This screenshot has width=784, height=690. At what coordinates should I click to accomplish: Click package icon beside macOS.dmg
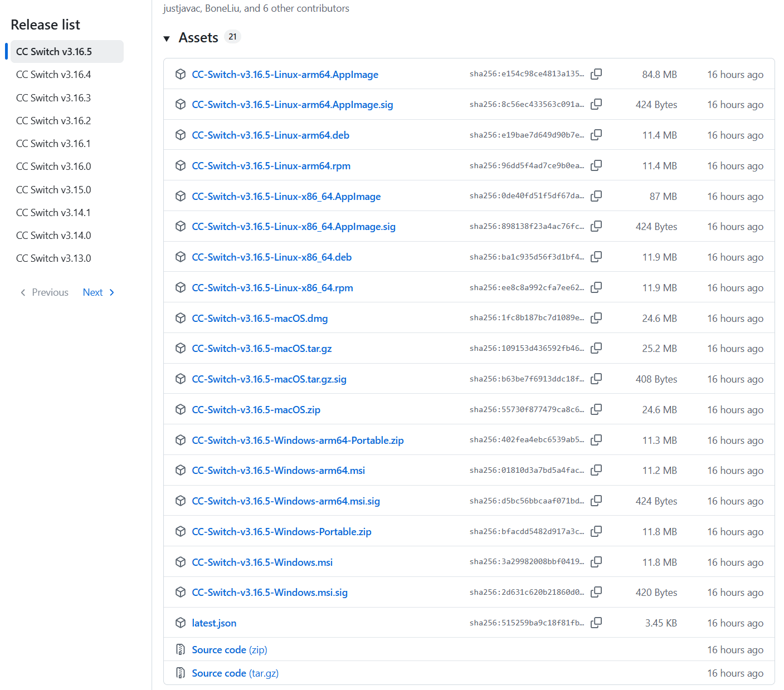click(x=181, y=318)
